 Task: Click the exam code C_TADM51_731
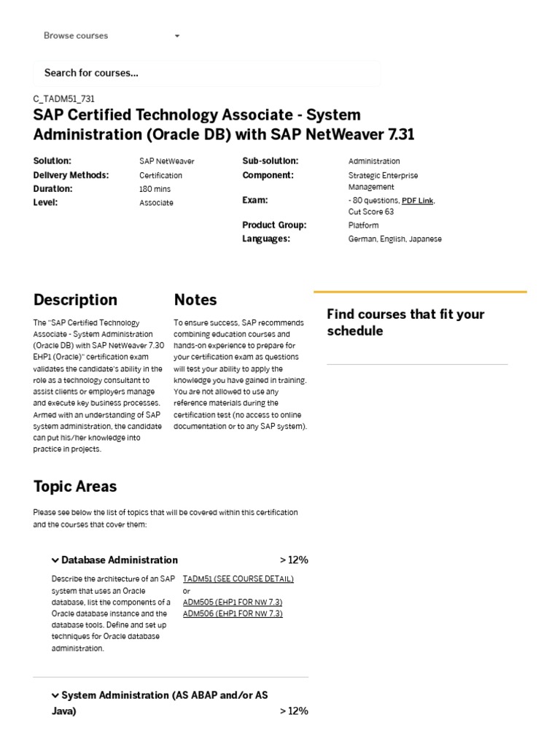coord(64,99)
